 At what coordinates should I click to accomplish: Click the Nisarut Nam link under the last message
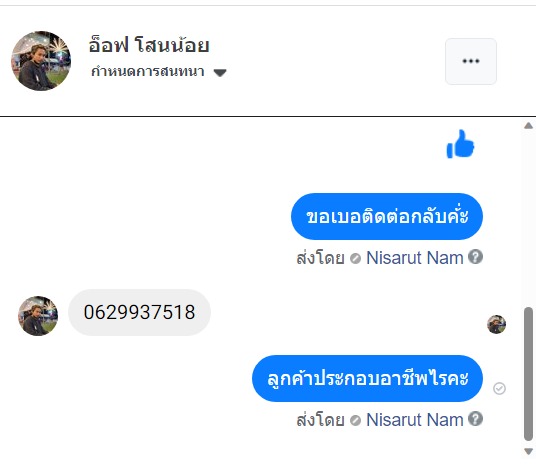415,420
